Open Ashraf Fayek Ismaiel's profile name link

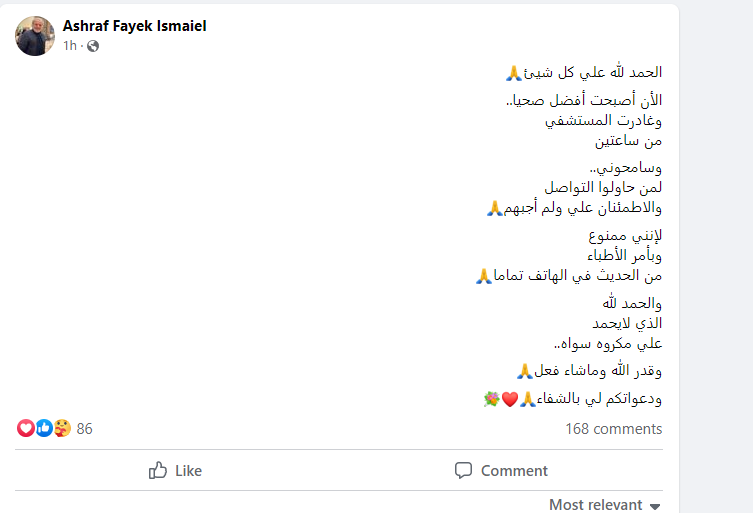[x=135, y=25]
